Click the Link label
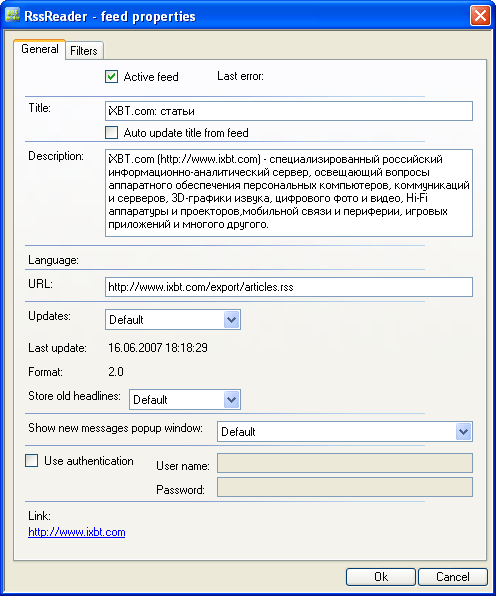Viewport: 496px width, 596px height. pyautogui.click(x=39, y=516)
